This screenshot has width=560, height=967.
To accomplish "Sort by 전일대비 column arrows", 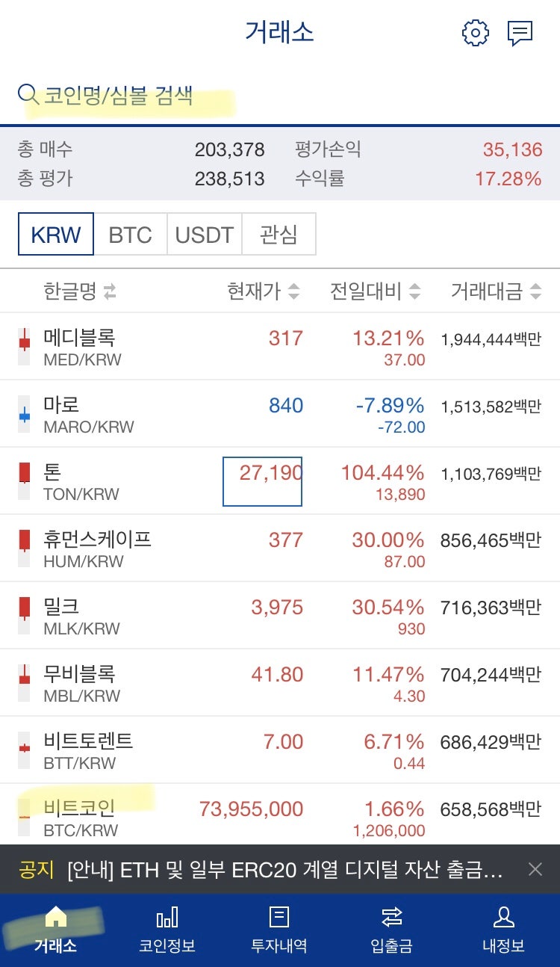I will [x=414, y=291].
